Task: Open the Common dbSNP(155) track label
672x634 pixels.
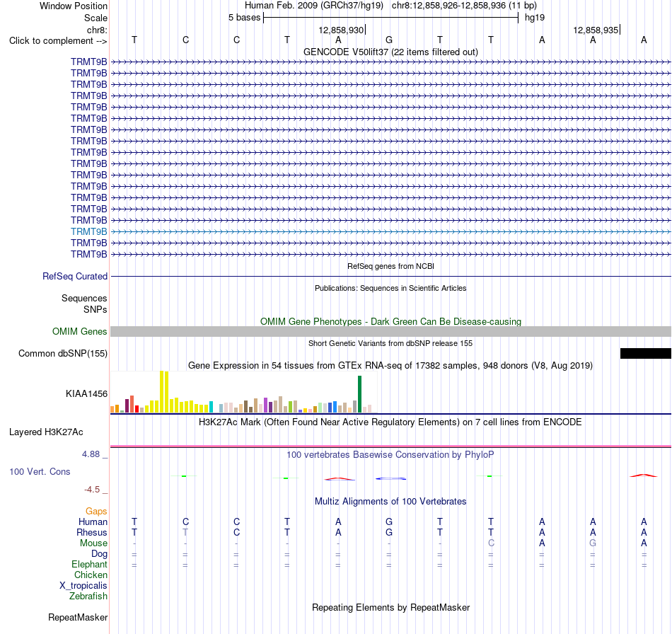Action: [62, 353]
